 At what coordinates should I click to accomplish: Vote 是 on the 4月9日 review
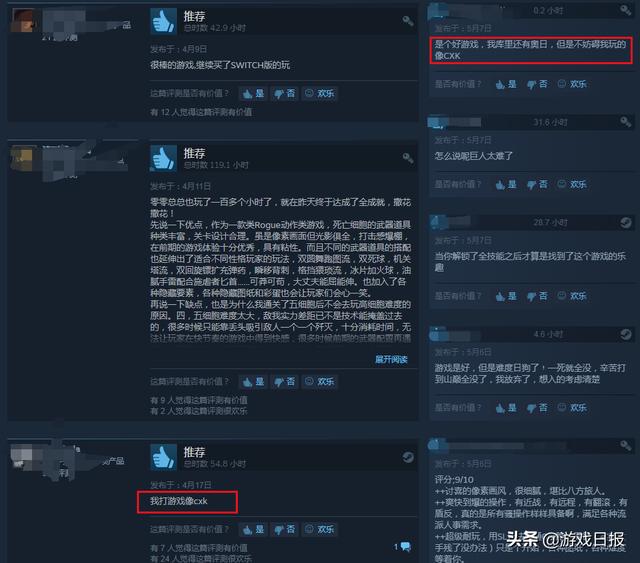coord(253,93)
